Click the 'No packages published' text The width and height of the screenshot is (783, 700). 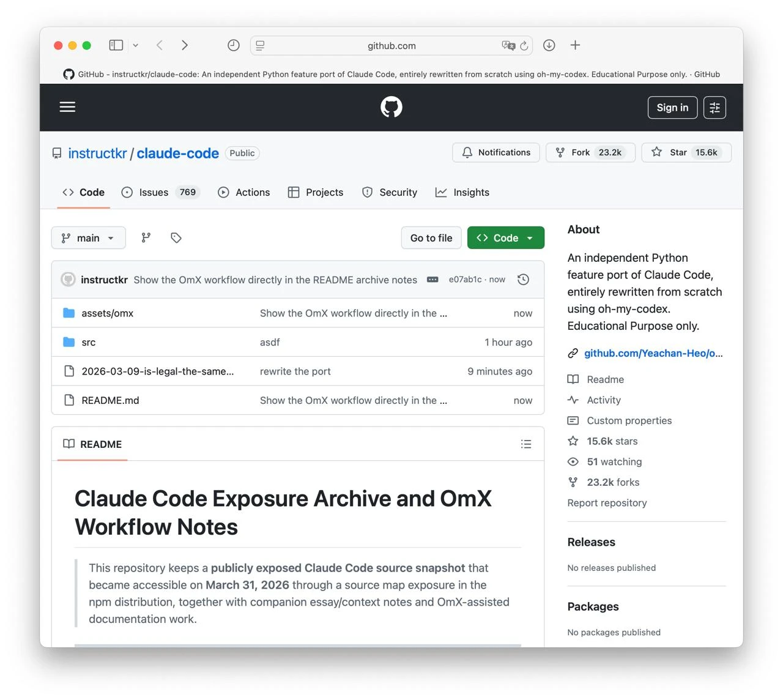614,633
